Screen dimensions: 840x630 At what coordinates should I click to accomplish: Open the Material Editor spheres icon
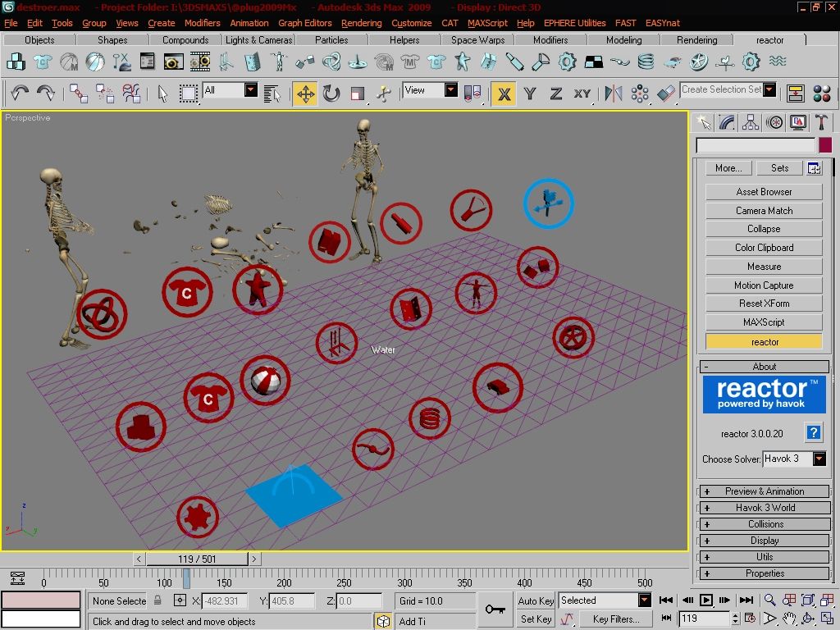click(x=822, y=94)
